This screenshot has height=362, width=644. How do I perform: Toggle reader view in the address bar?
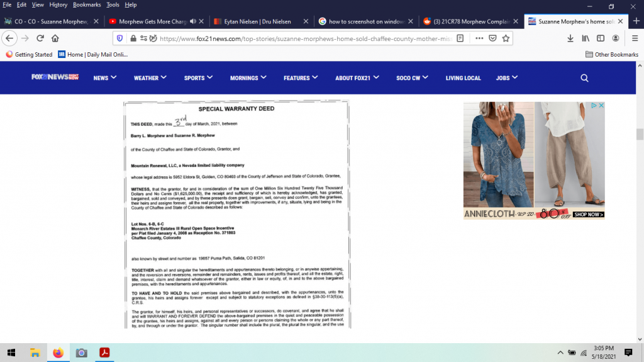pyautogui.click(x=460, y=38)
